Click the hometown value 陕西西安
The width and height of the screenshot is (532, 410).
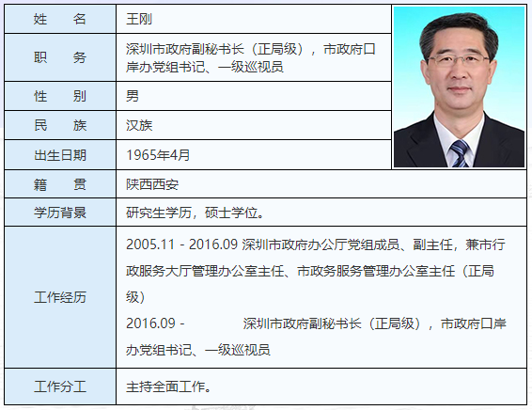(x=152, y=184)
